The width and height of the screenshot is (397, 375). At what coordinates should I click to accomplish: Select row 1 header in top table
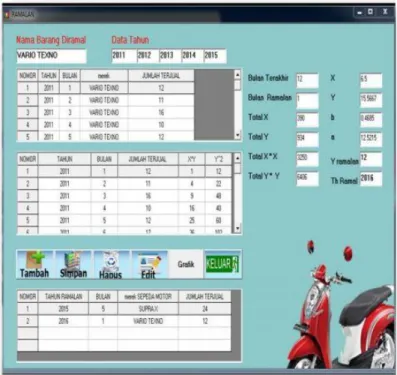pos(28,88)
